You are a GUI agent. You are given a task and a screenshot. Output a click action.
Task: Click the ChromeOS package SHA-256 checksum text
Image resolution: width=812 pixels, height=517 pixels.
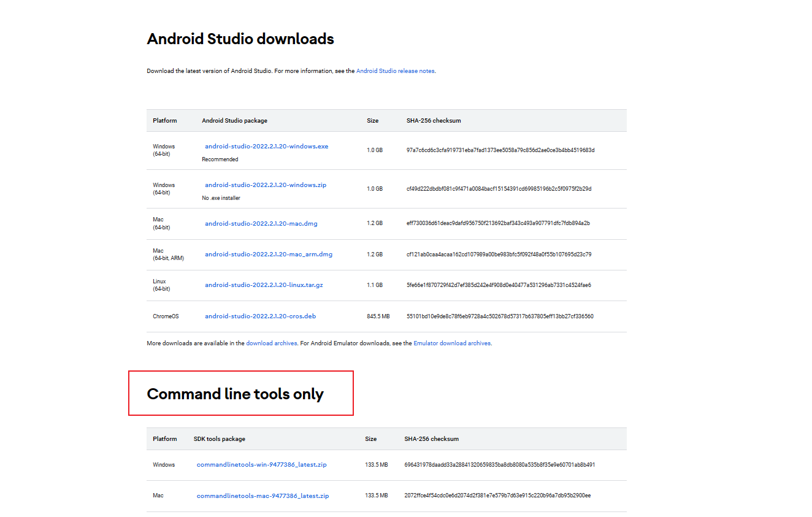(x=500, y=316)
